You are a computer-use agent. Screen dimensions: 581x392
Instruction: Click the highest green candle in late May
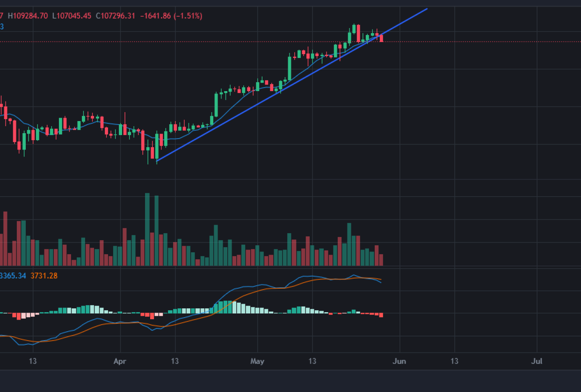point(354,29)
